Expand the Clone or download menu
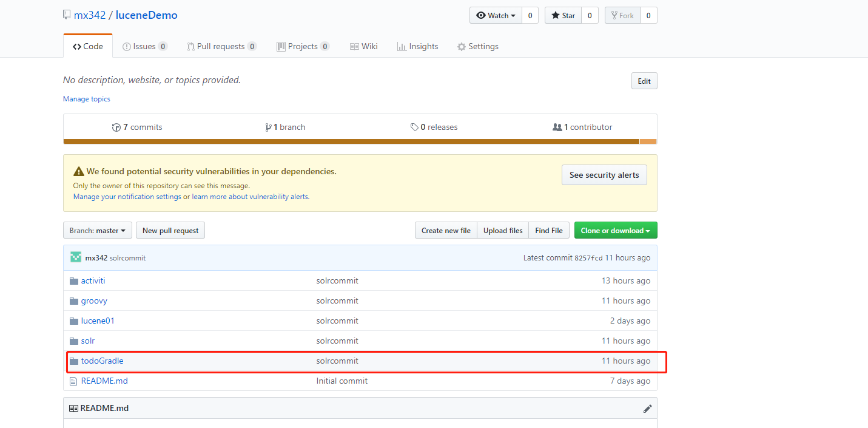 click(x=616, y=231)
